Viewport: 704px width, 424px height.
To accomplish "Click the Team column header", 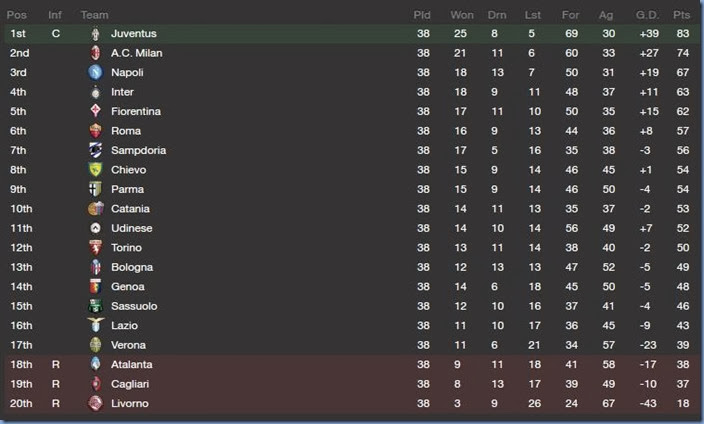I will pos(94,15).
